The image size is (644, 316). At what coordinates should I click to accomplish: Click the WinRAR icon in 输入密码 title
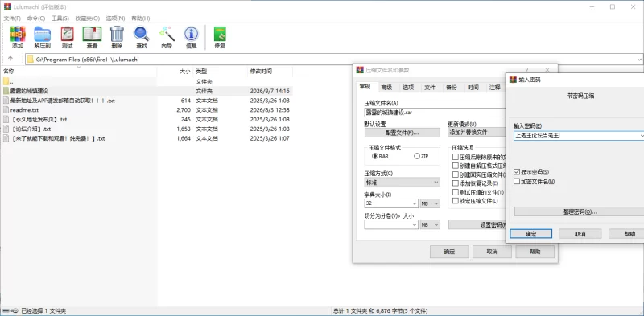pyautogui.click(x=513, y=80)
